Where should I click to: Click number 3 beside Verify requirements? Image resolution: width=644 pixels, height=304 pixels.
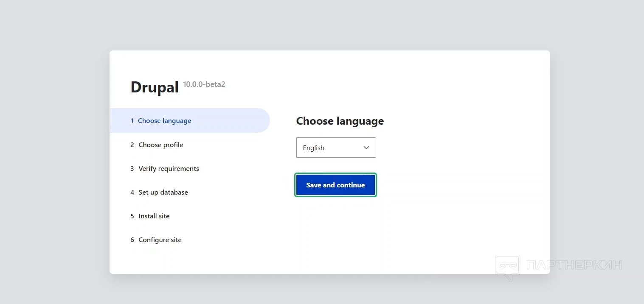coord(132,169)
